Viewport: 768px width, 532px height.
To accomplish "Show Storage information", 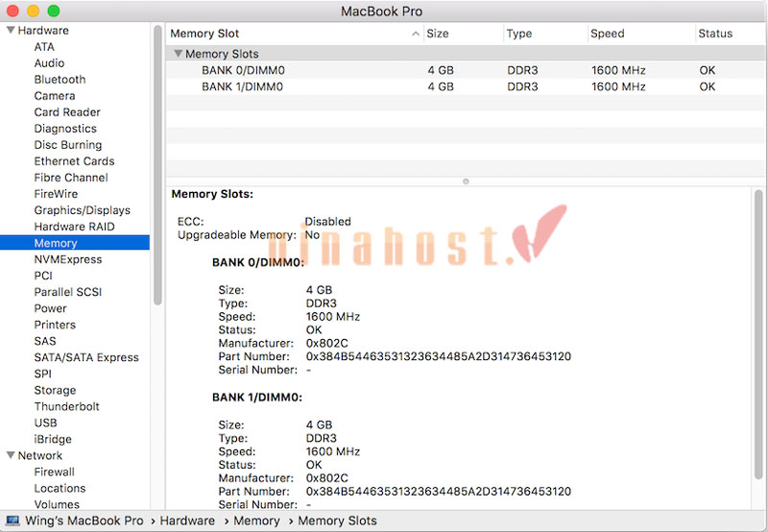I will click(55, 391).
